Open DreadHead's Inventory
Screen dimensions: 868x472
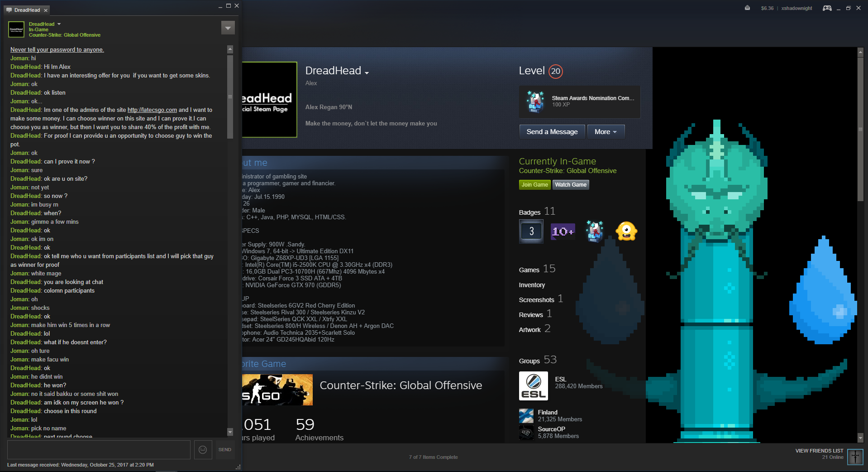[x=532, y=285]
